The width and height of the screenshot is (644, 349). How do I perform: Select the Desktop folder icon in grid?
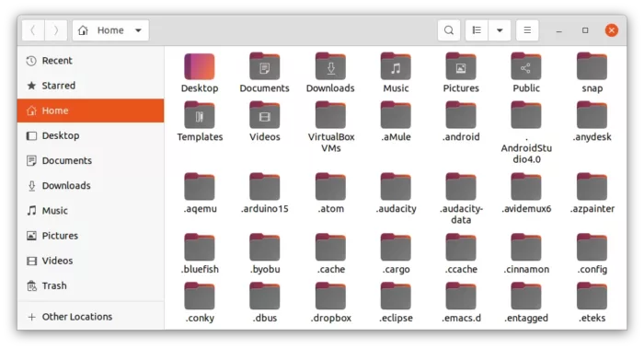tap(200, 66)
